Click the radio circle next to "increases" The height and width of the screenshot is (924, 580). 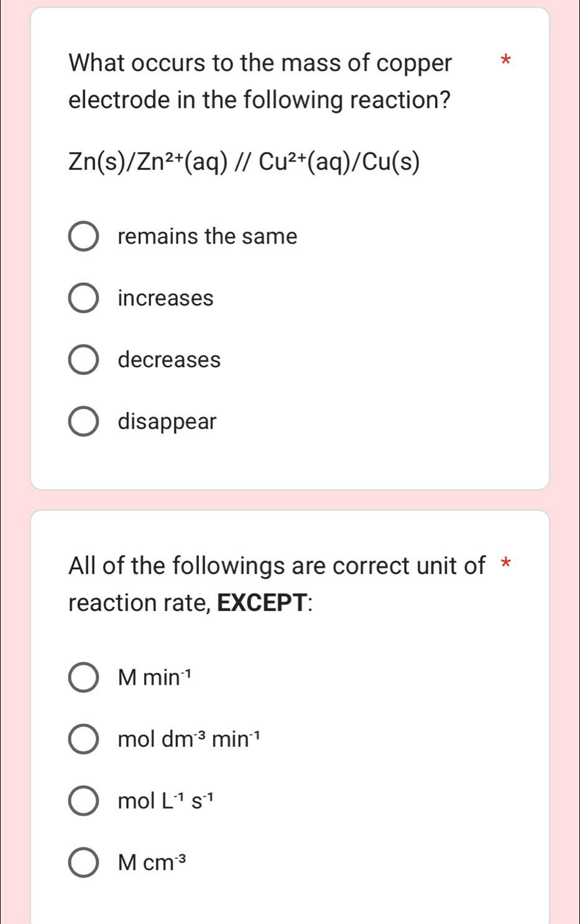[83, 298]
